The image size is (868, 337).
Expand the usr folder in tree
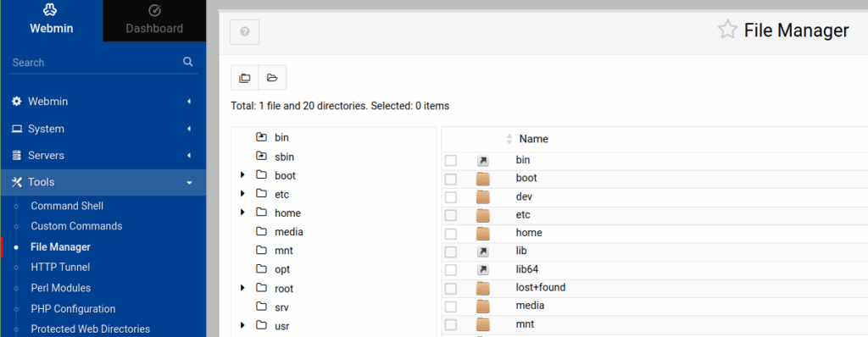(x=242, y=325)
